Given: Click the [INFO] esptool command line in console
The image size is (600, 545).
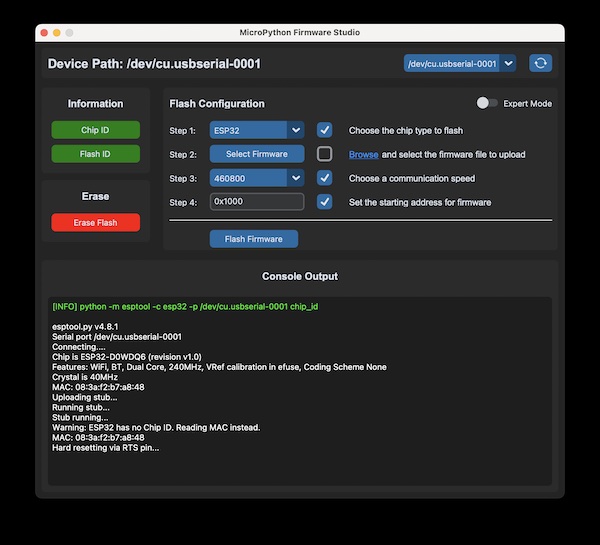Looking at the screenshot, I should pos(185,307).
